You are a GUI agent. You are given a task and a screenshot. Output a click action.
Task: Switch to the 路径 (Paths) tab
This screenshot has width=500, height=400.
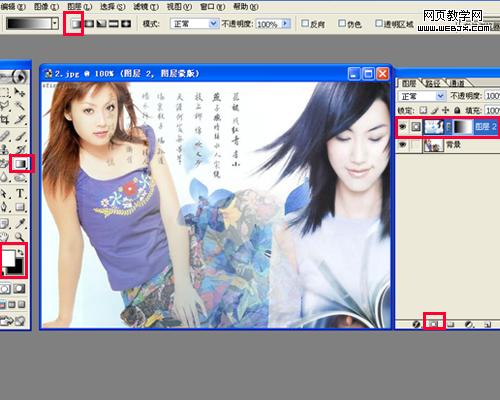433,83
